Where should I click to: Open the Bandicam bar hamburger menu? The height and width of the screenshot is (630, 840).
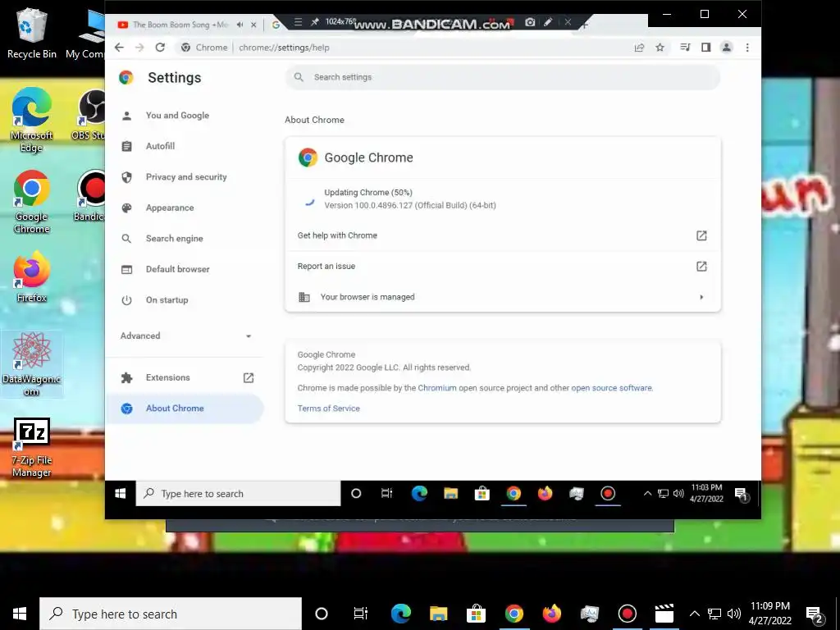pyautogui.click(x=299, y=22)
